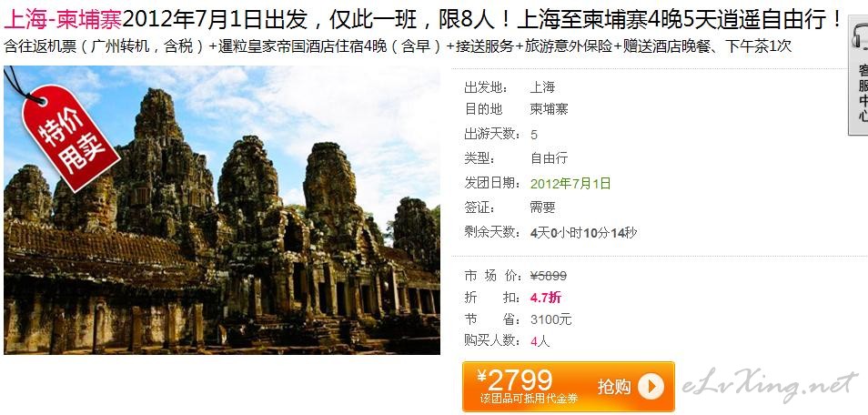Click the 4.7折 discount value
This screenshot has width=868, height=415.
tap(545, 298)
